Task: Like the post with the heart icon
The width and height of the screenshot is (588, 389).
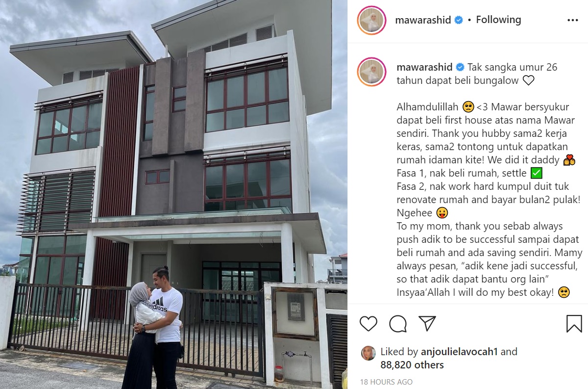Action: click(368, 323)
